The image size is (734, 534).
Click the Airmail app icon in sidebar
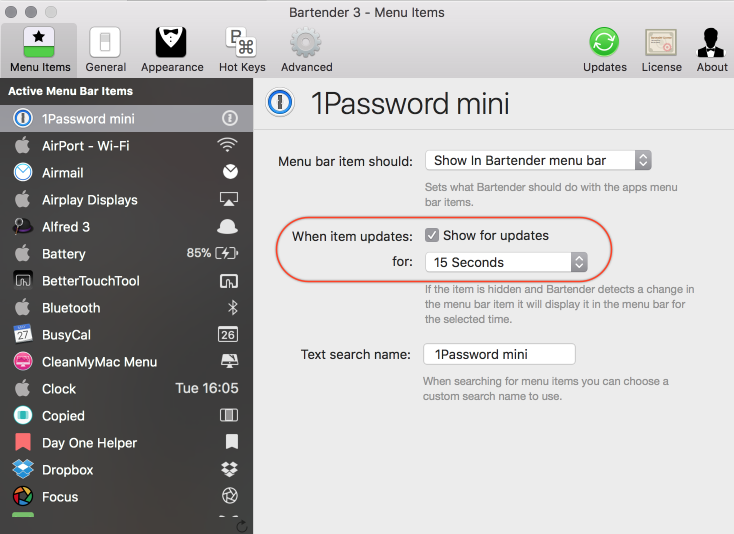(x=23, y=172)
